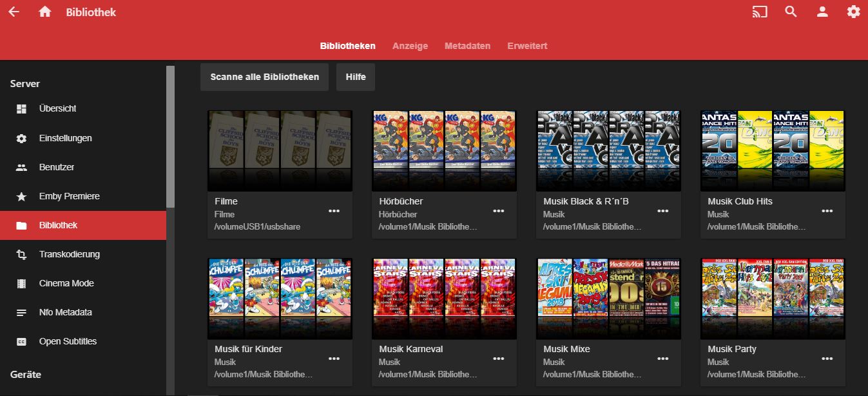Click the Musik für Kinder title text
Viewport: 868px width, 396px height.
pyautogui.click(x=248, y=349)
